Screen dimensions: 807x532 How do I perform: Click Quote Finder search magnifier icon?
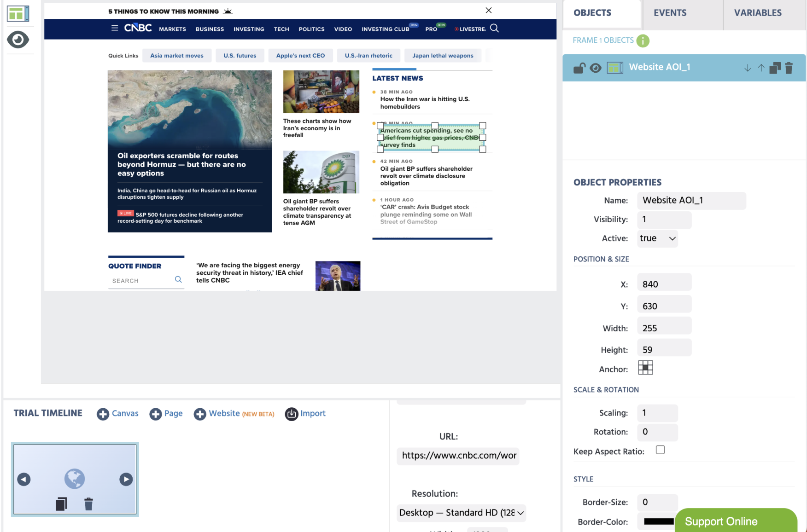[x=178, y=279]
